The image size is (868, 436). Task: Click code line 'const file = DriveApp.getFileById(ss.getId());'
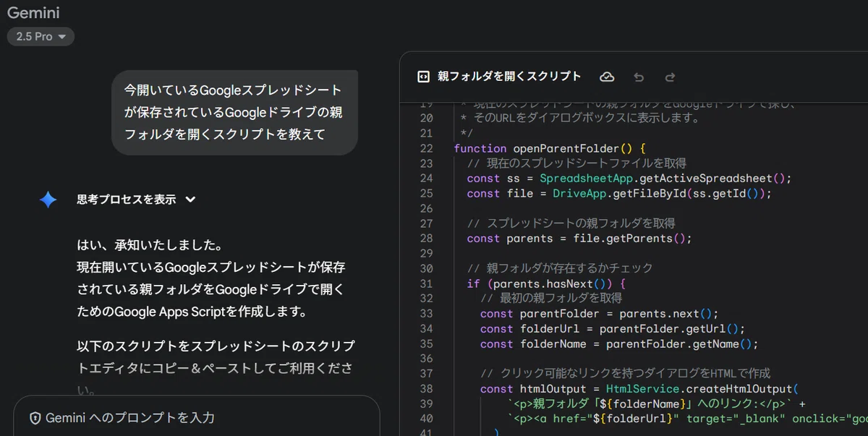tap(619, 193)
